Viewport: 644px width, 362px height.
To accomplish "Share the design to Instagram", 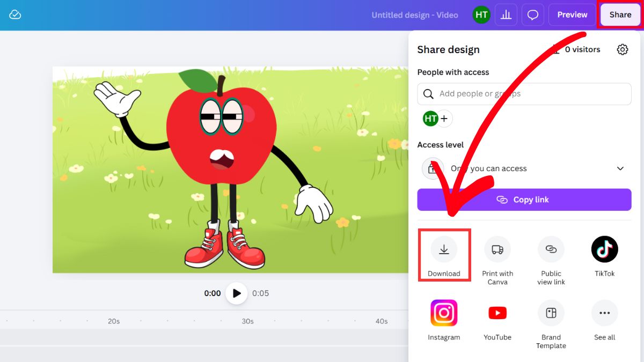I will click(x=444, y=313).
